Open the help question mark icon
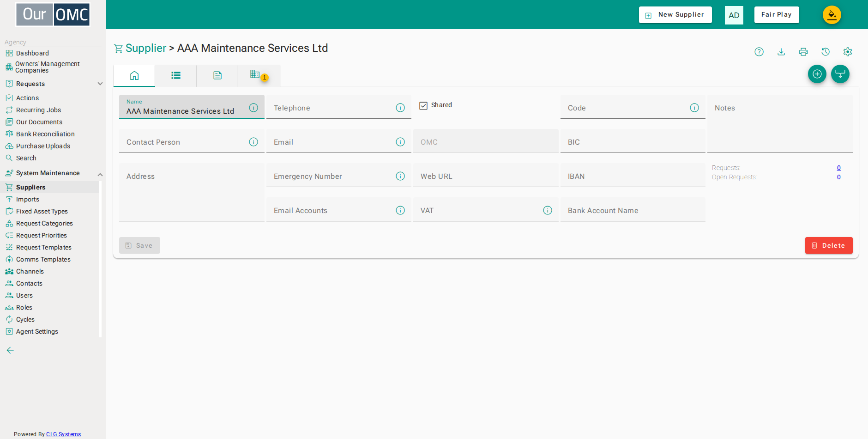868x439 pixels. coord(759,52)
